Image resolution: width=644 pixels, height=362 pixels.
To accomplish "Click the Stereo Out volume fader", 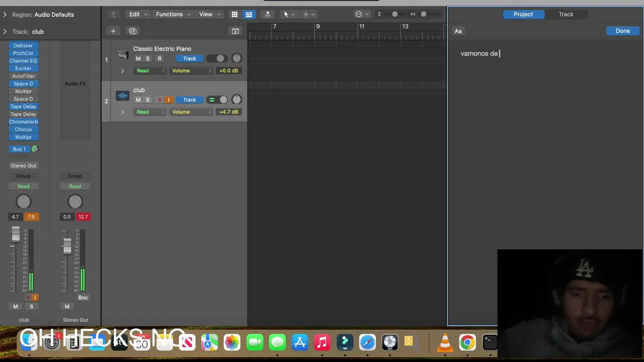I will [x=67, y=245].
